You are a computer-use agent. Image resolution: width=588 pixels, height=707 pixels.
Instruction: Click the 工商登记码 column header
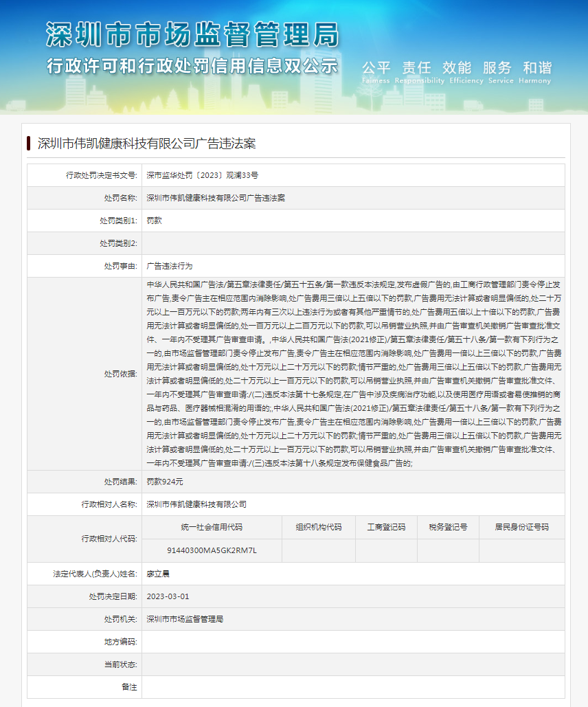[387, 527]
